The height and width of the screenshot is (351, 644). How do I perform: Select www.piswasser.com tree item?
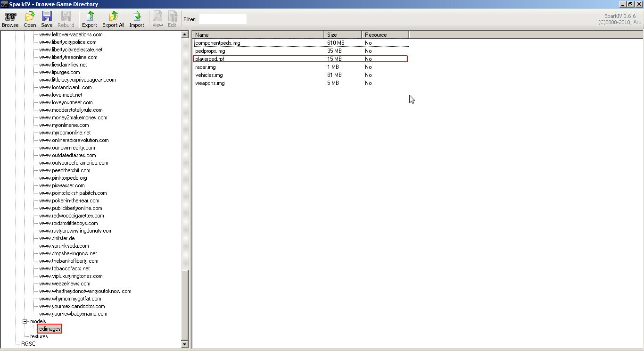(x=62, y=185)
